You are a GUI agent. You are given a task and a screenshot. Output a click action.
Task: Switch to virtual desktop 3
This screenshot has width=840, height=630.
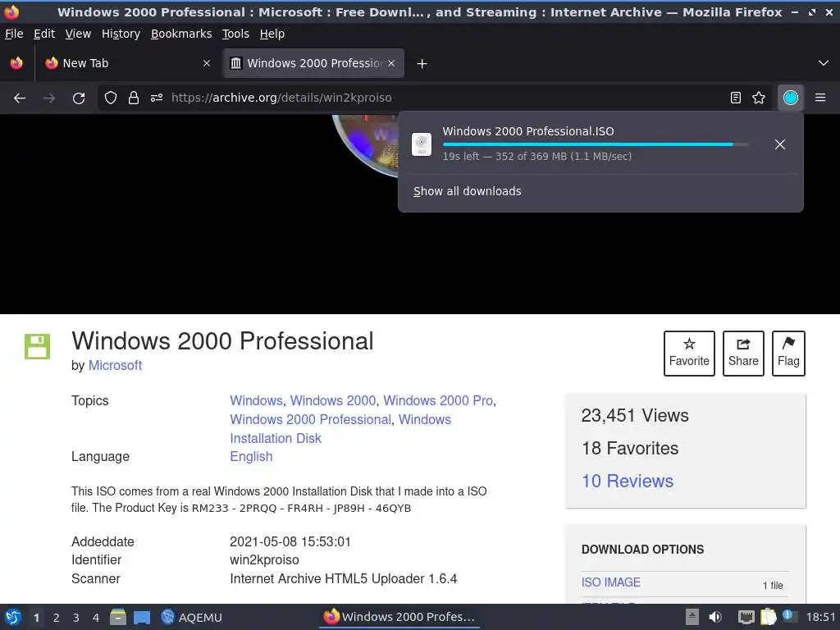click(x=76, y=618)
